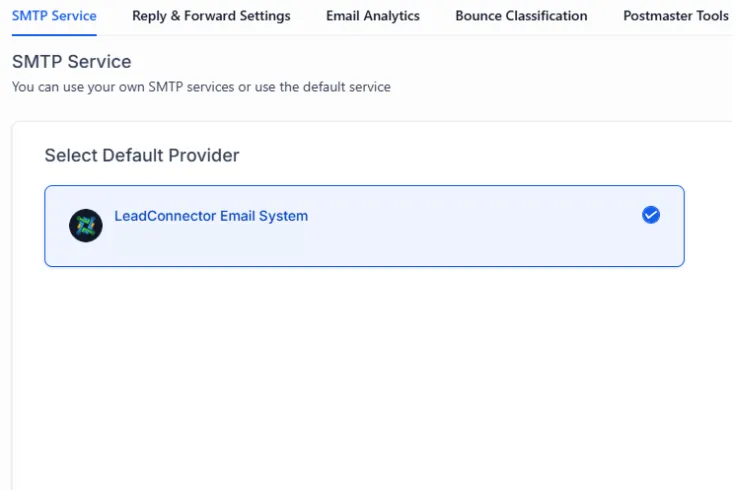The height and width of the screenshot is (490, 736).
Task: Click the SMTP Service page heading
Action: tap(72, 63)
